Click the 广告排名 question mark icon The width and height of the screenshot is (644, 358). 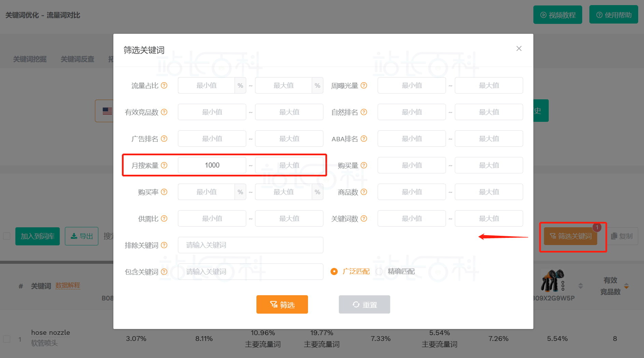pyautogui.click(x=164, y=139)
